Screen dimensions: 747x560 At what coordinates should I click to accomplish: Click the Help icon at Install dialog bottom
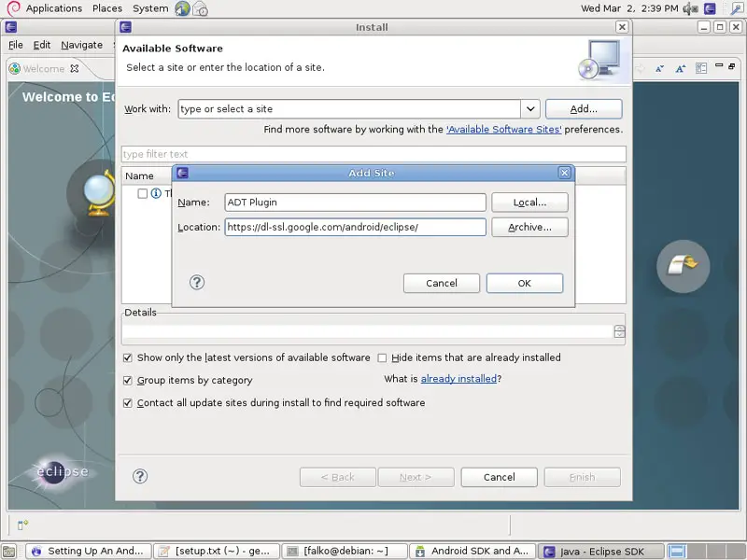[140, 476]
